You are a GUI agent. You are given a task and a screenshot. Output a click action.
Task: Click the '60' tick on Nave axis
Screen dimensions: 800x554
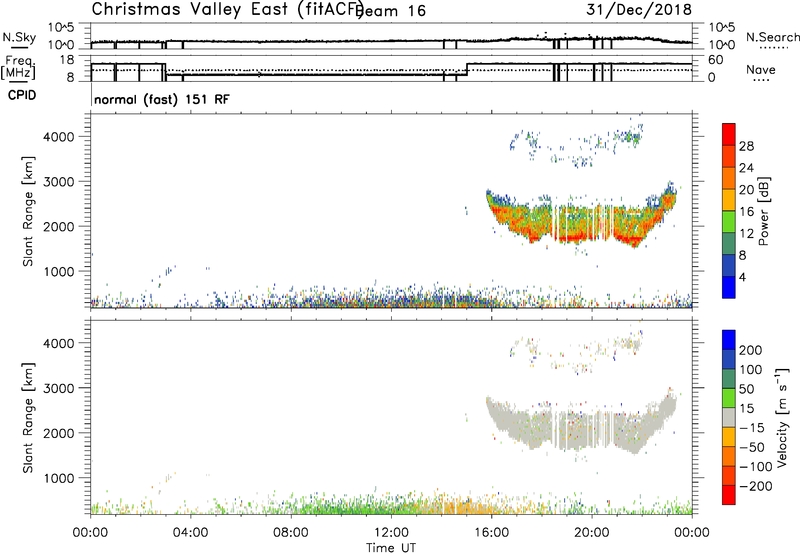(x=715, y=60)
